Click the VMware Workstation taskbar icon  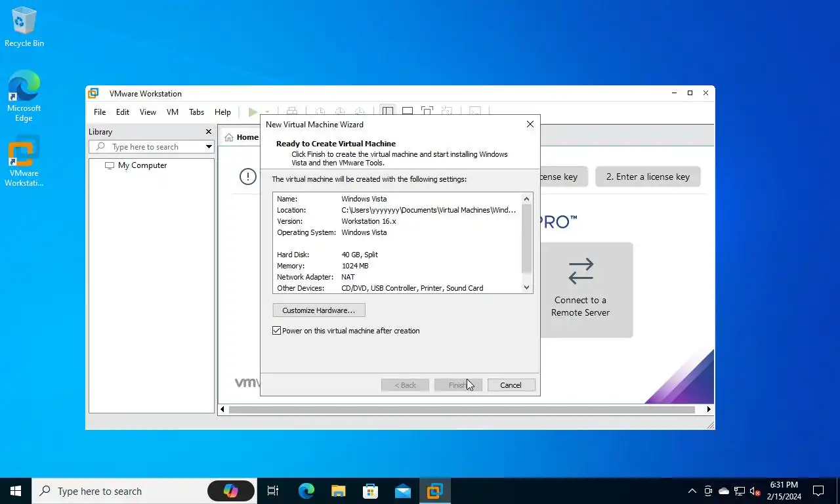click(x=435, y=491)
